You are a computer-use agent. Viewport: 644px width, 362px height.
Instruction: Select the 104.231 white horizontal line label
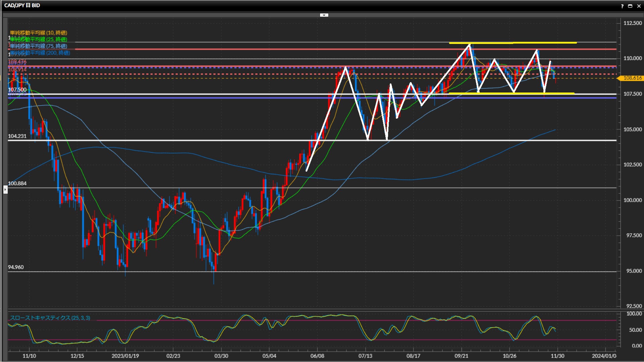click(17, 136)
